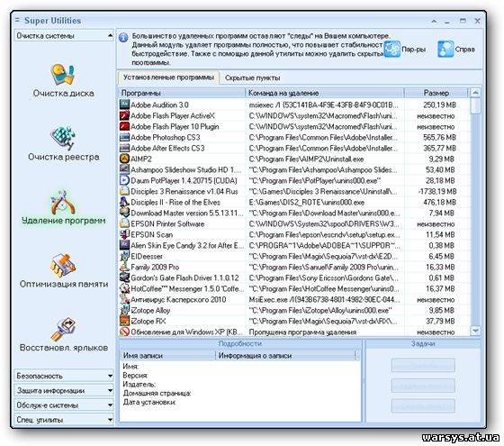Click the Adobe Flash Player ActiveX icon

(x=124, y=115)
